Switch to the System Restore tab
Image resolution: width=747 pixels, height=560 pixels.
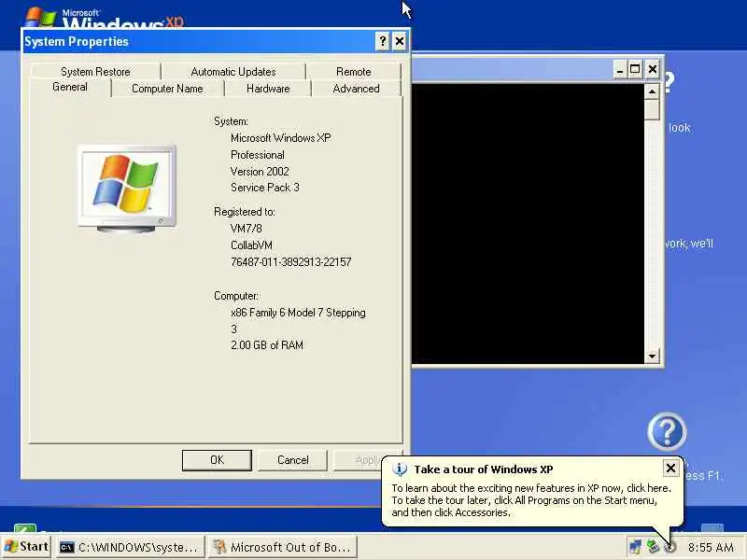(95, 72)
